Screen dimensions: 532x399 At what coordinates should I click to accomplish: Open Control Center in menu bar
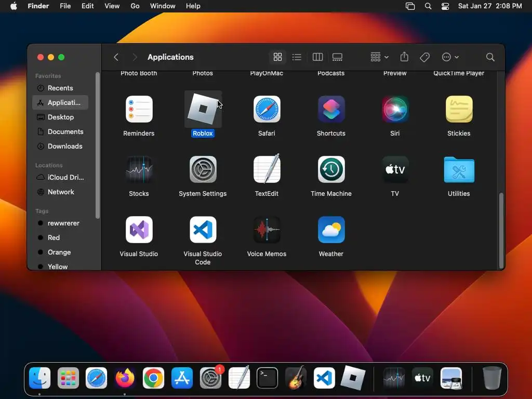(x=445, y=6)
